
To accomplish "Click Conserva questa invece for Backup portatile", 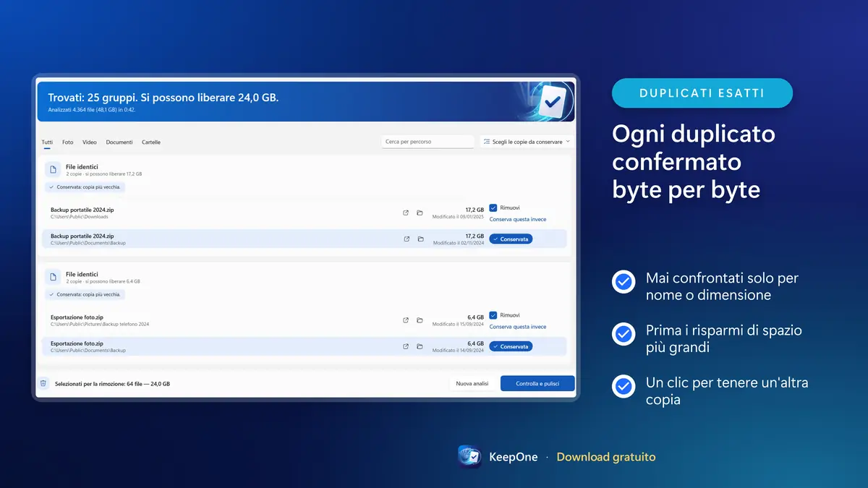I will click(518, 219).
